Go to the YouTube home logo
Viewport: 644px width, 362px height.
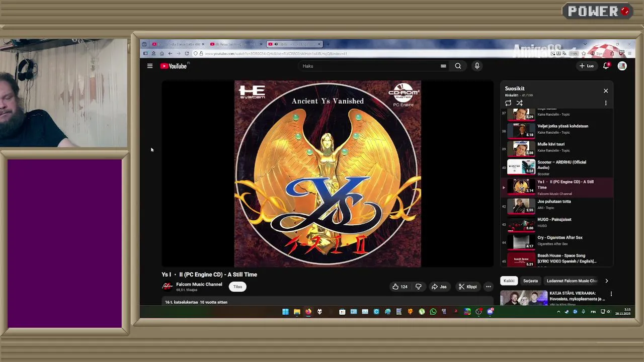[174, 66]
